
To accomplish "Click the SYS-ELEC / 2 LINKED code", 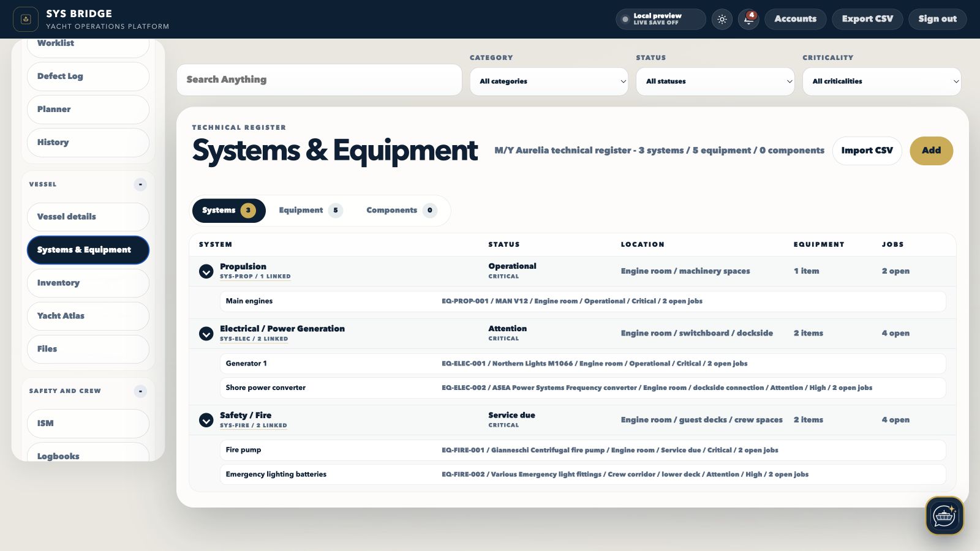I will pos(254,339).
